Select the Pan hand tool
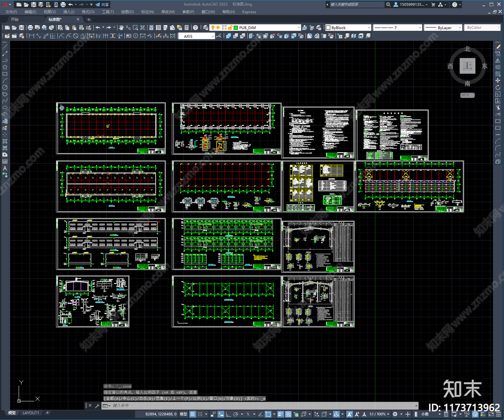The width and height of the screenshot is (504, 420). pos(121,28)
